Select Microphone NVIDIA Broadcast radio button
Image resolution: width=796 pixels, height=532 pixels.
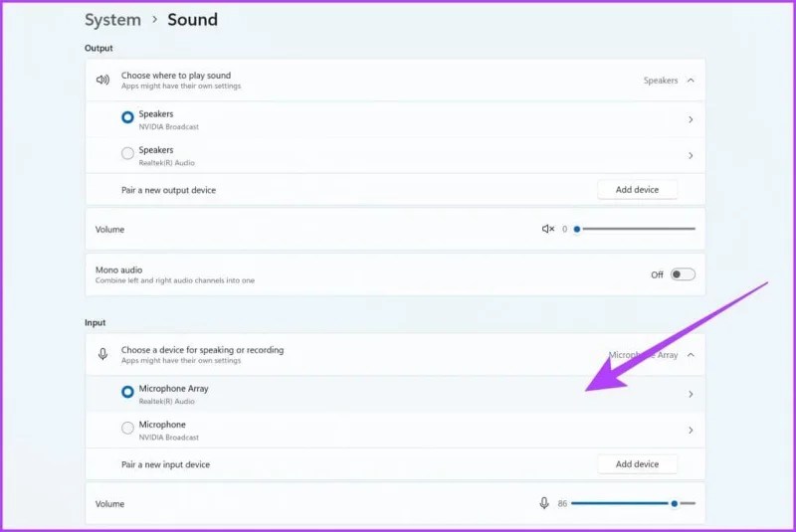click(127, 428)
